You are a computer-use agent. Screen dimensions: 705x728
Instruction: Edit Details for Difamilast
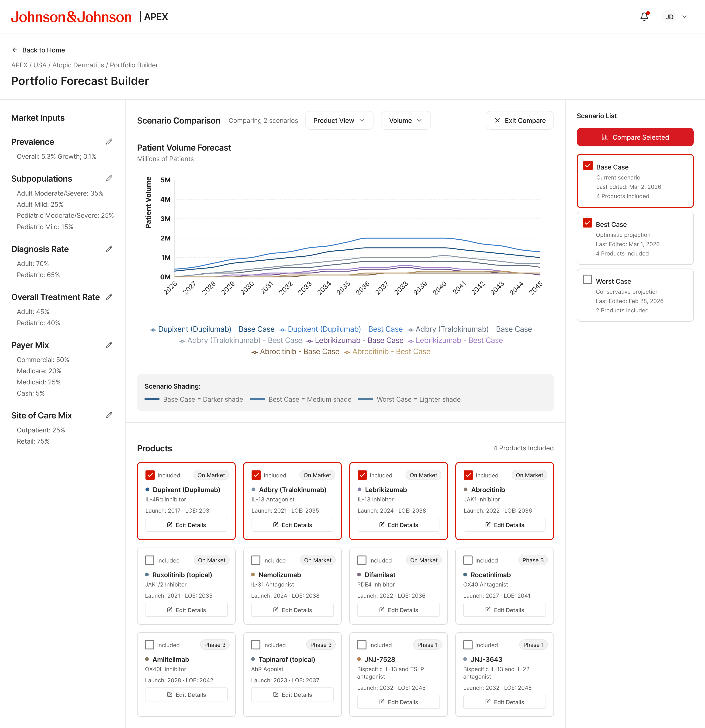tap(398, 610)
